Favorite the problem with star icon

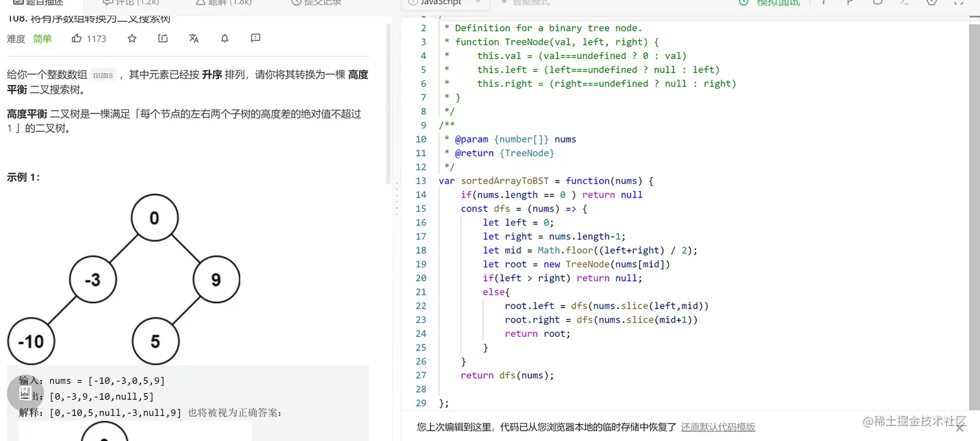(132, 39)
